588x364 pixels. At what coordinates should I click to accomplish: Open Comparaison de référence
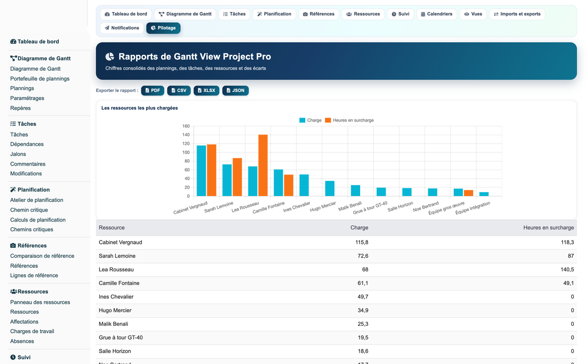click(x=42, y=256)
